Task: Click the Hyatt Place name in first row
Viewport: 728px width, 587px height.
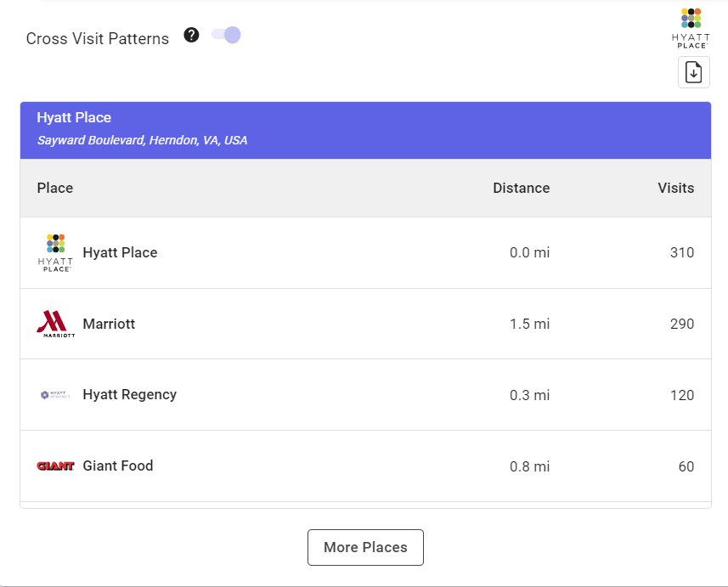Action: click(120, 252)
